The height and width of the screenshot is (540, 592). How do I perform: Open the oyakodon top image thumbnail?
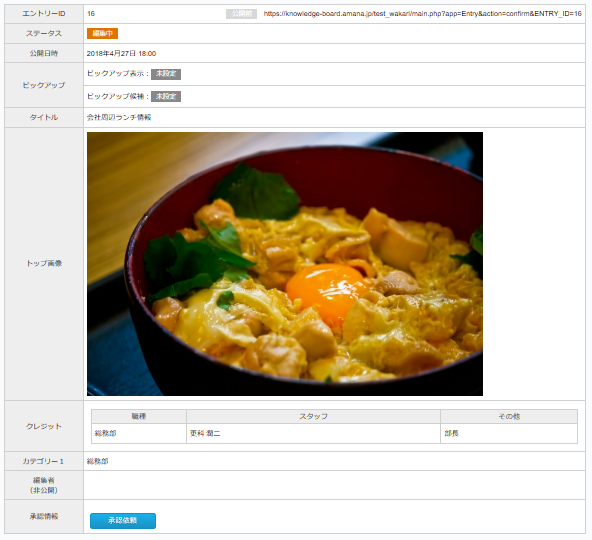click(285, 264)
